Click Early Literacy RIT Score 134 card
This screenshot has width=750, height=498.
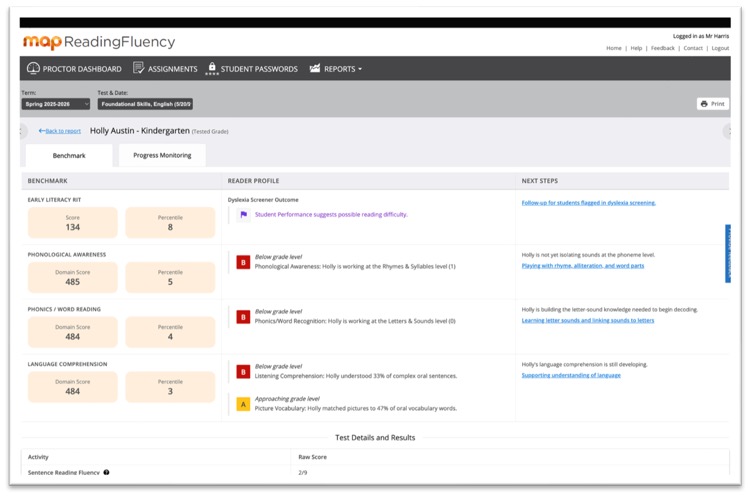pyautogui.click(x=73, y=222)
